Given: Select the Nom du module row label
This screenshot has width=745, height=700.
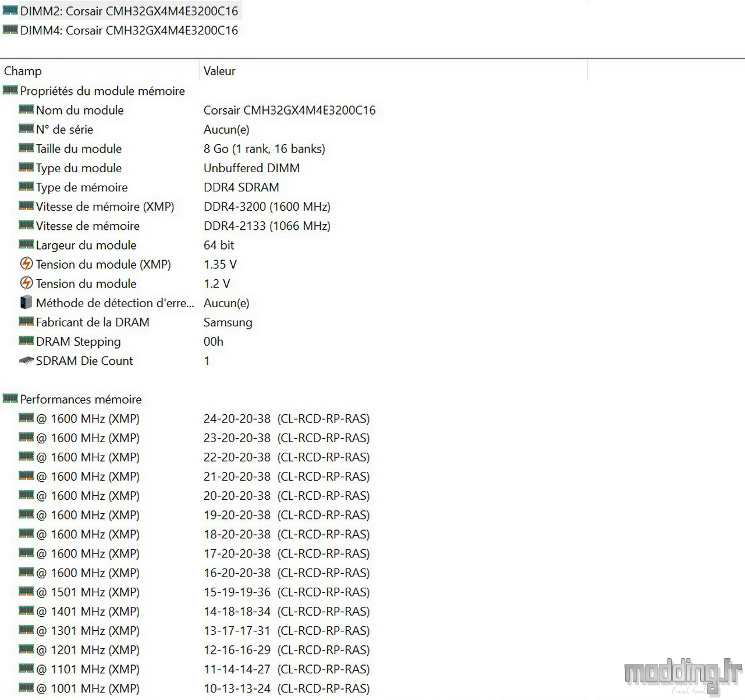Looking at the screenshot, I should (x=80, y=110).
